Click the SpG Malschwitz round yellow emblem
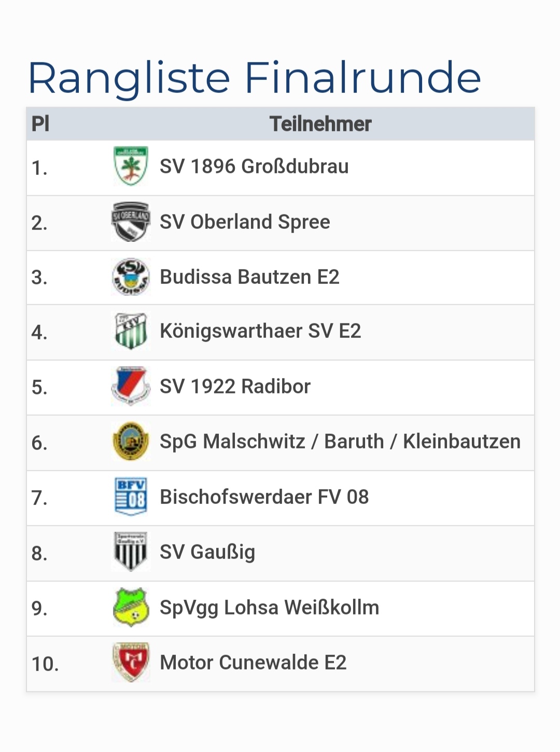560x752 pixels. pos(131,442)
